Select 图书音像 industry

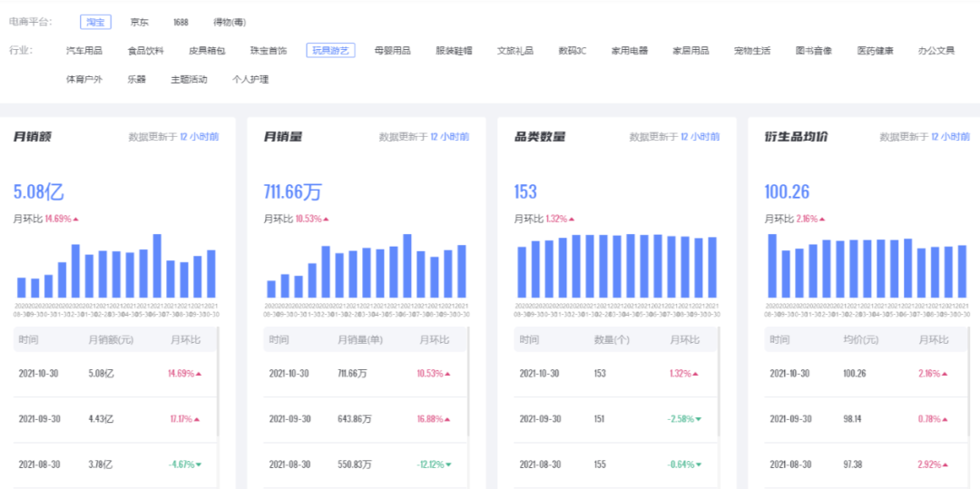(814, 51)
